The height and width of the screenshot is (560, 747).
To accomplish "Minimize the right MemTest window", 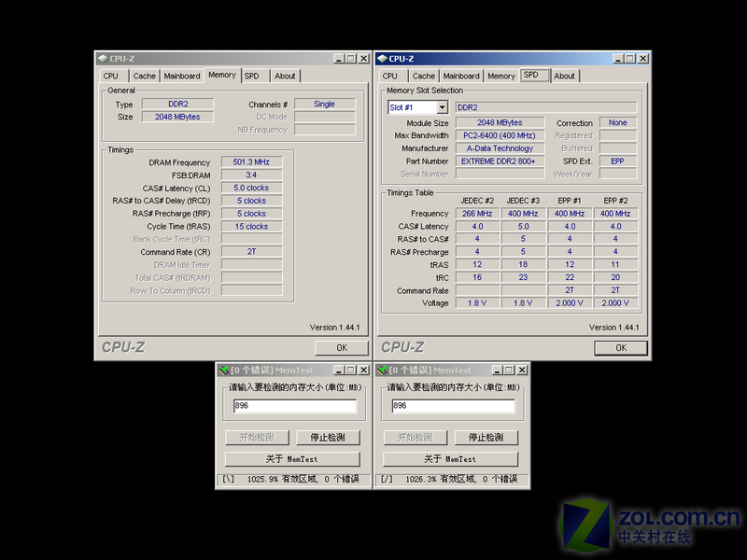I will [x=497, y=370].
